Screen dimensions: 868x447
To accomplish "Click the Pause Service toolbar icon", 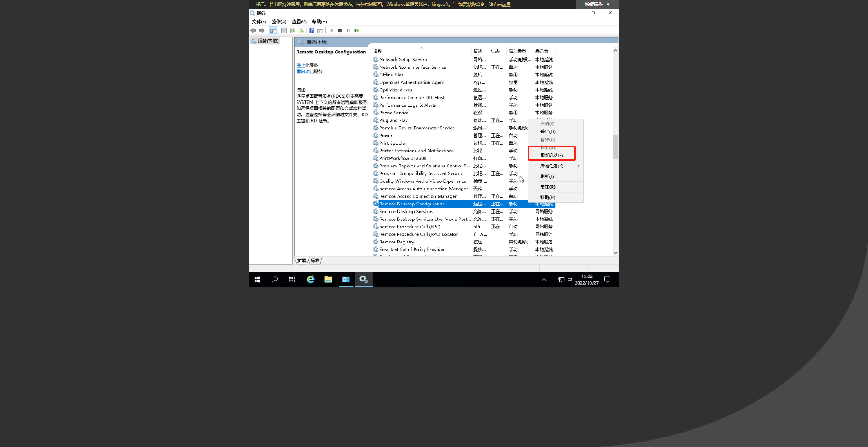I will pyautogui.click(x=348, y=31).
